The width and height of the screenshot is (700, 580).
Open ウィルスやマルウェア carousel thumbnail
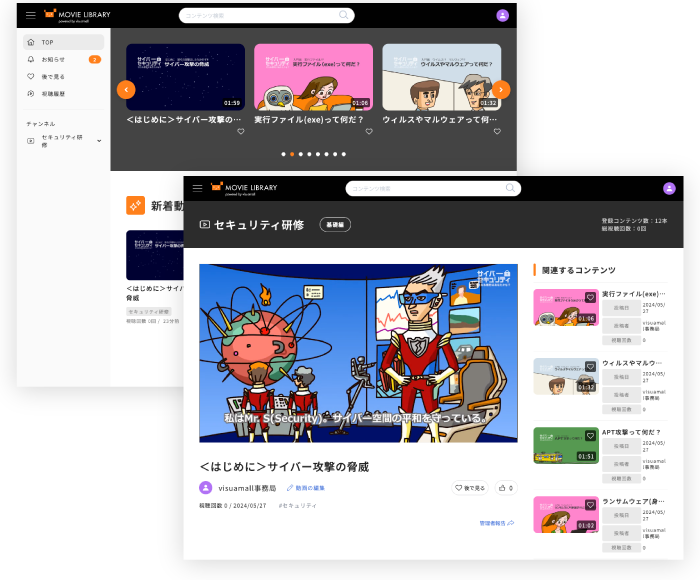[442, 77]
